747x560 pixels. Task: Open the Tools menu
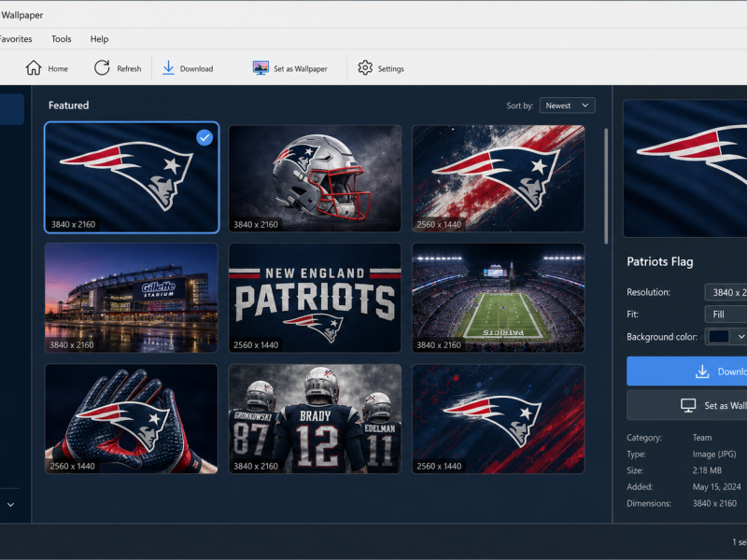click(x=62, y=39)
